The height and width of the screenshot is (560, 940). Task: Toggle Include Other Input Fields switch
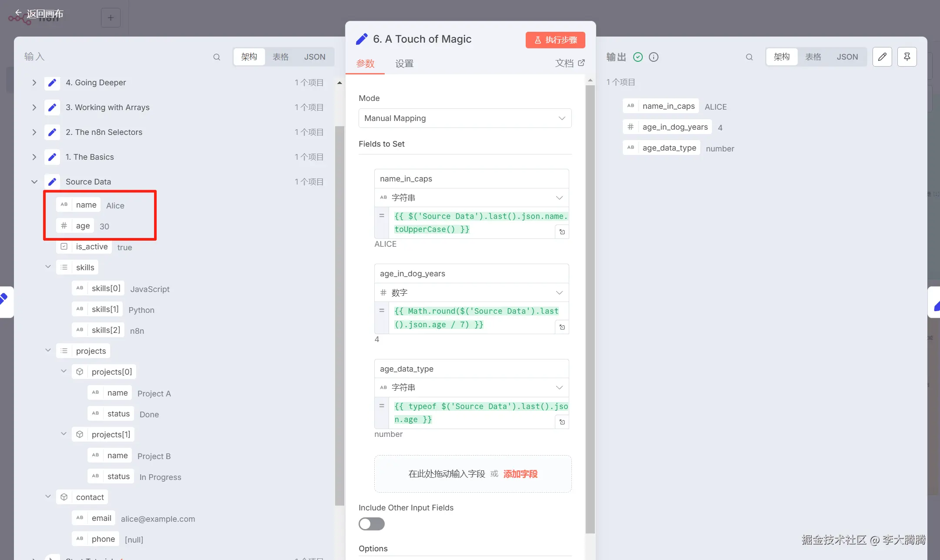[x=371, y=523]
